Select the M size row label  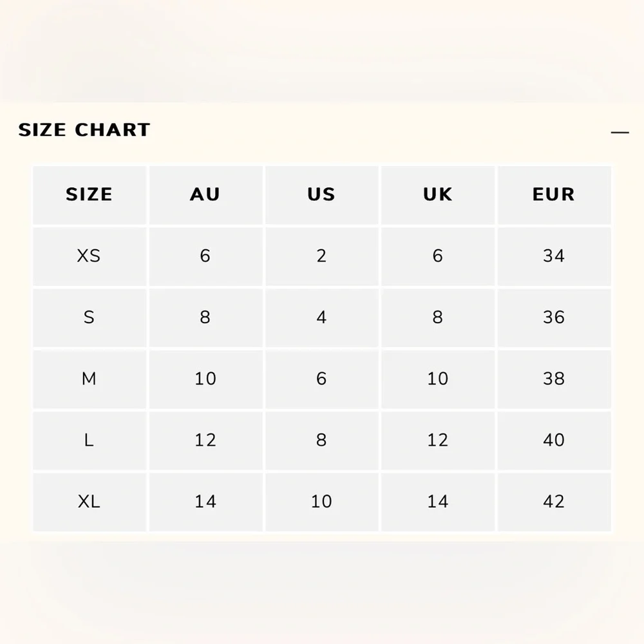point(89,379)
